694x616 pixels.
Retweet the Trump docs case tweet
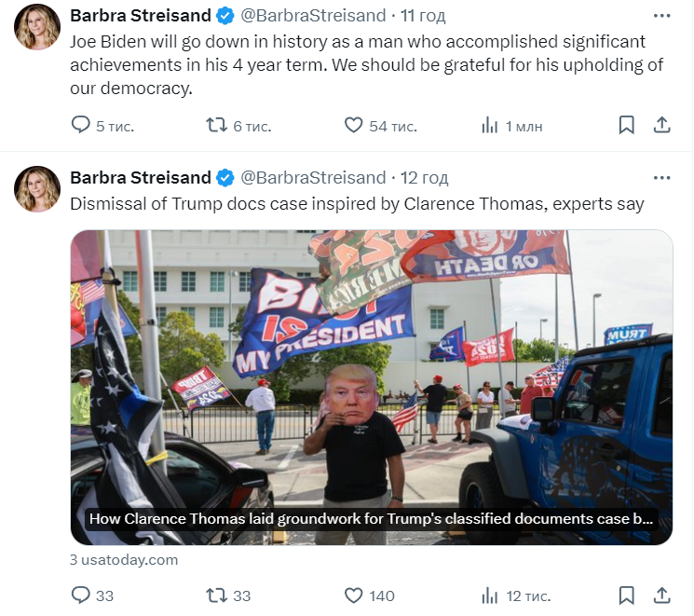coord(216,595)
